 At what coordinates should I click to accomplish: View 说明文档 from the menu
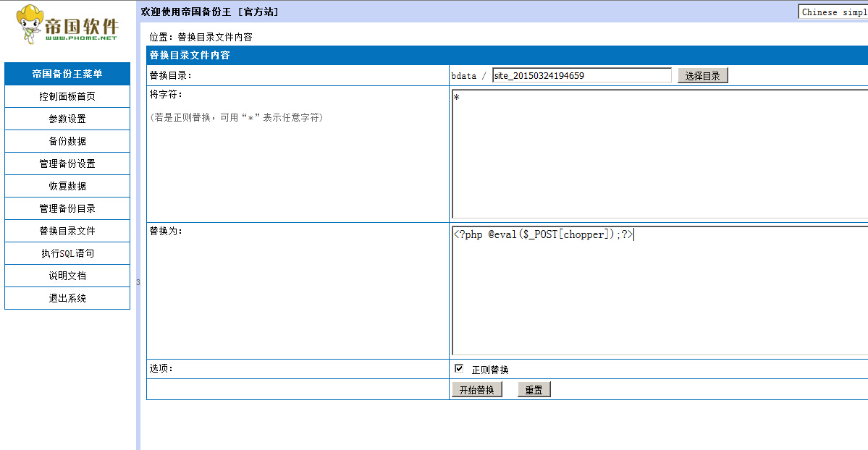coord(67,276)
